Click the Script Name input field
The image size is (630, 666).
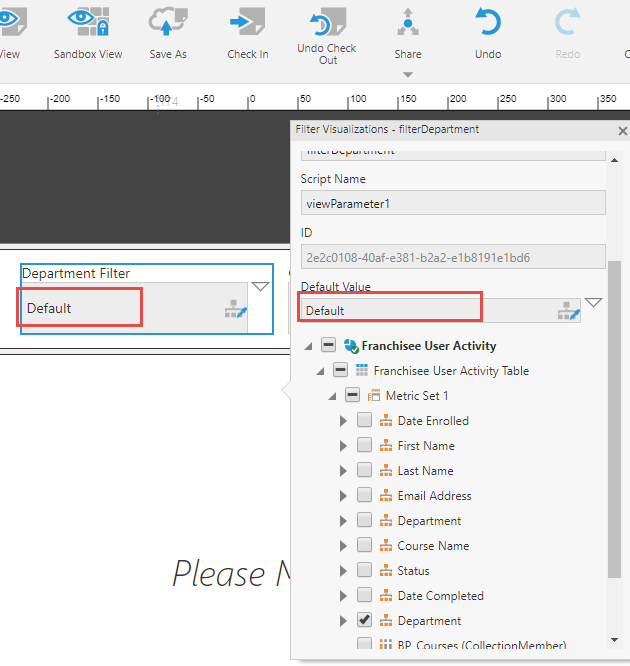pyautogui.click(x=453, y=203)
